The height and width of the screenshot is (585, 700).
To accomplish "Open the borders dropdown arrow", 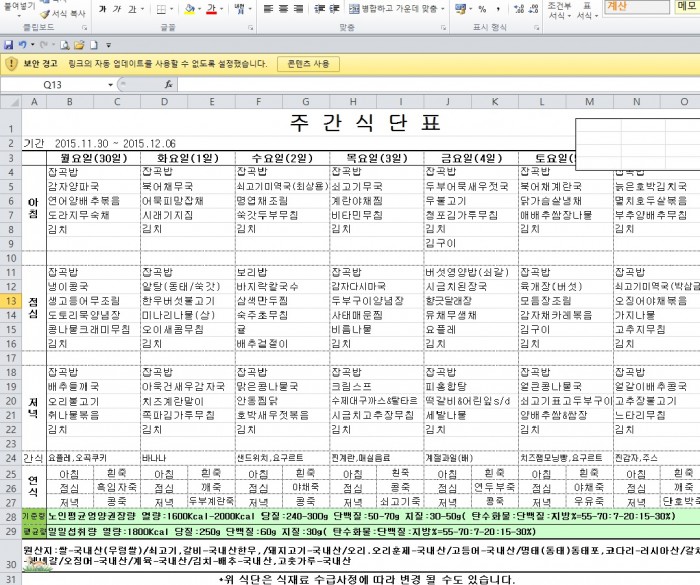I will (x=172, y=8).
